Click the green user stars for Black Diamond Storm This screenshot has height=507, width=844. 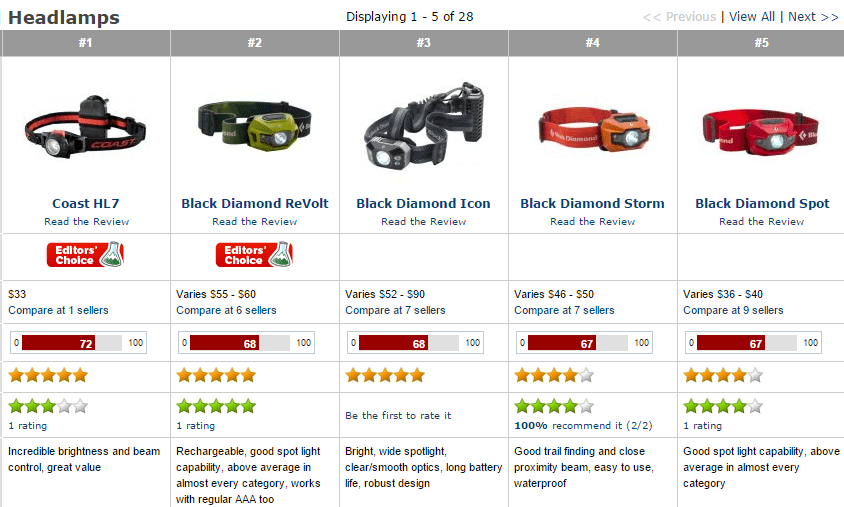point(554,406)
